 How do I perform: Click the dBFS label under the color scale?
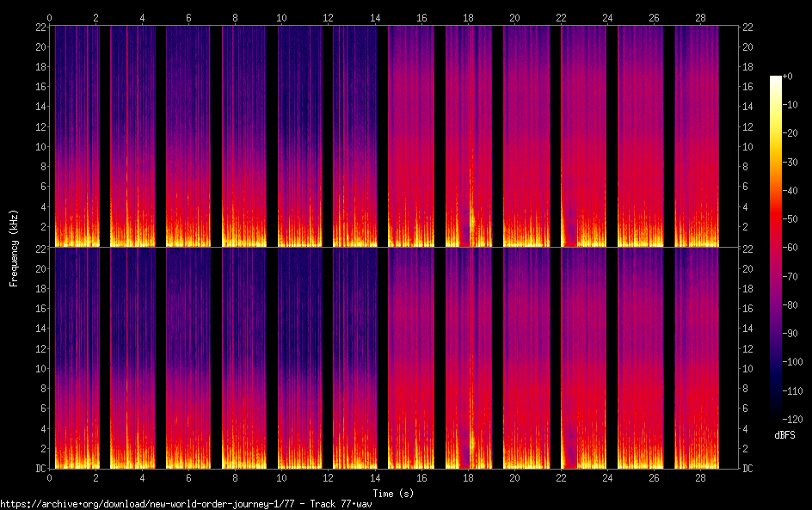coord(784,435)
